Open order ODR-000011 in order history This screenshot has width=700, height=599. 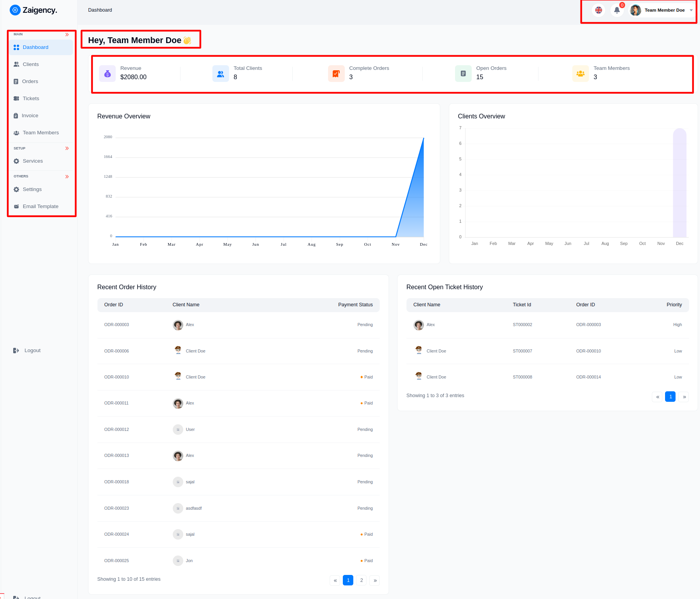[x=116, y=403]
